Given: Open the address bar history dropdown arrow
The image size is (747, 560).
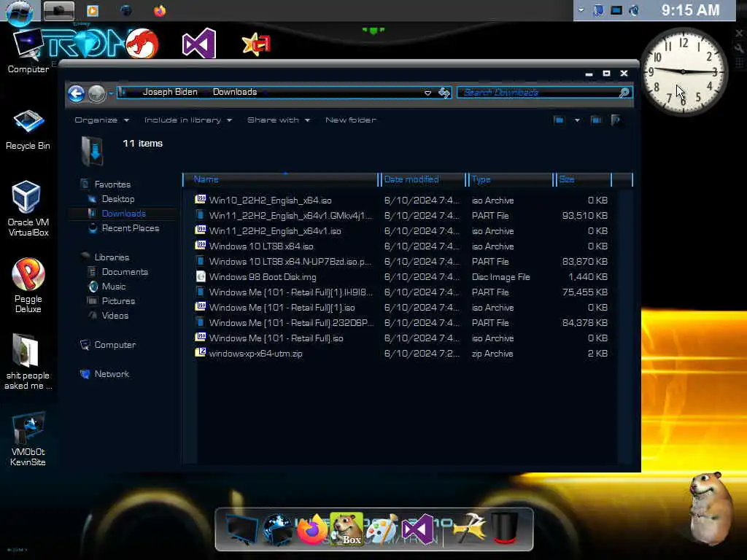Looking at the screenshot, I should pos(427,93).
